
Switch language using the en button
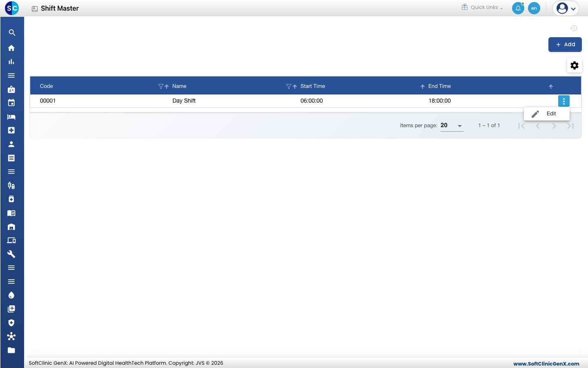pyautogui.click(x=534, y=8)
